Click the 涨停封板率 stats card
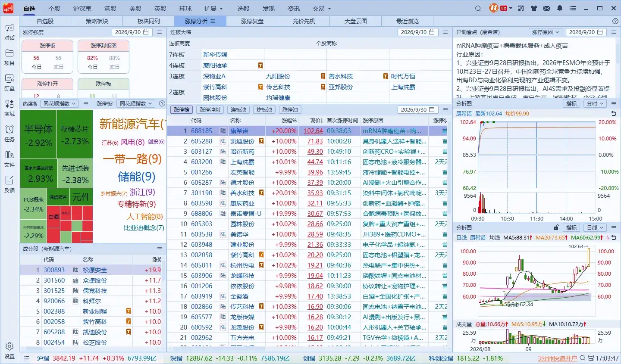 click(x=103, y=56)
